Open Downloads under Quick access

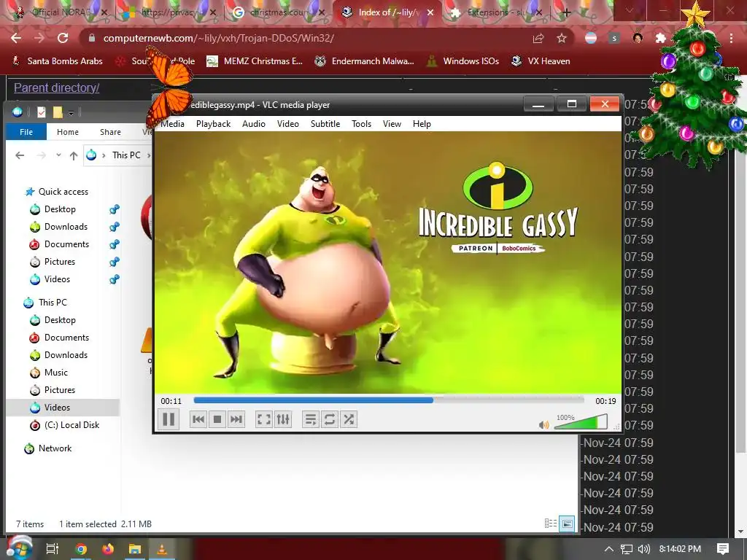[x=66, y=227]
